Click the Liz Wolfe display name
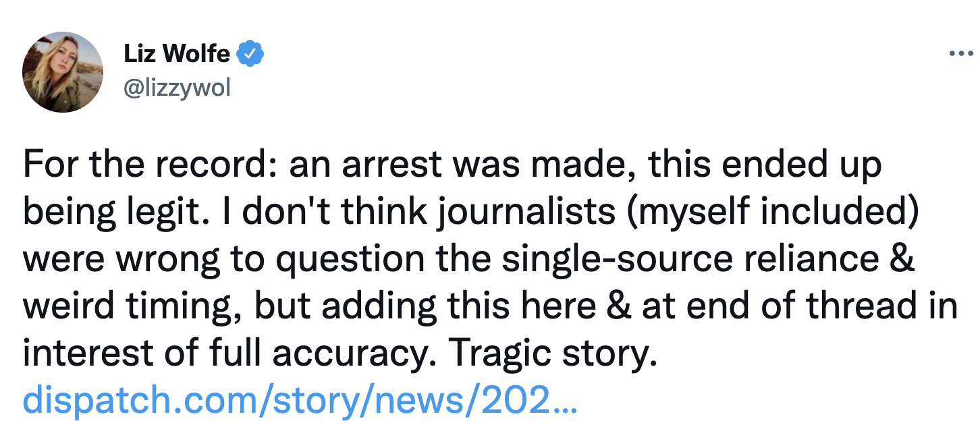The image size is (980, 425). pos(178,53)
